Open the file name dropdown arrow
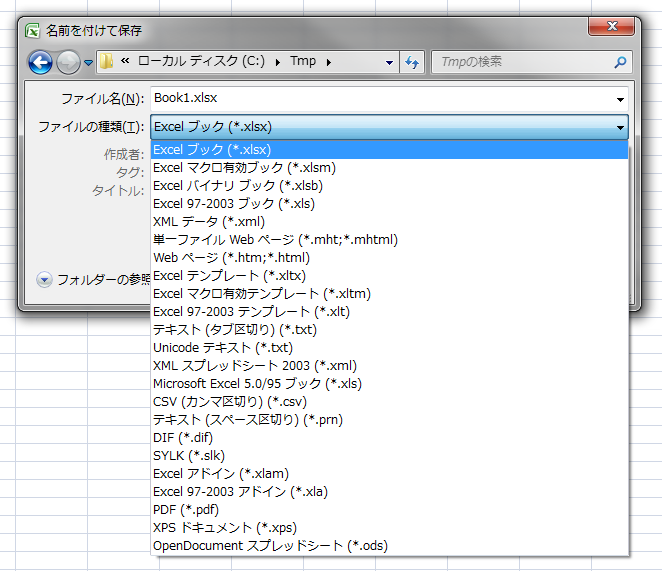662x571 pixels. tap(620, 100)
